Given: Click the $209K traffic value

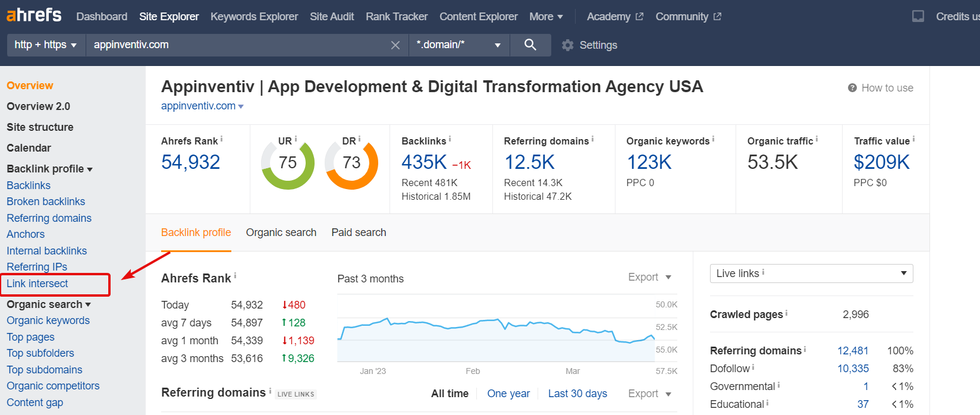Looking at the screenshot, I should (882, 162).
